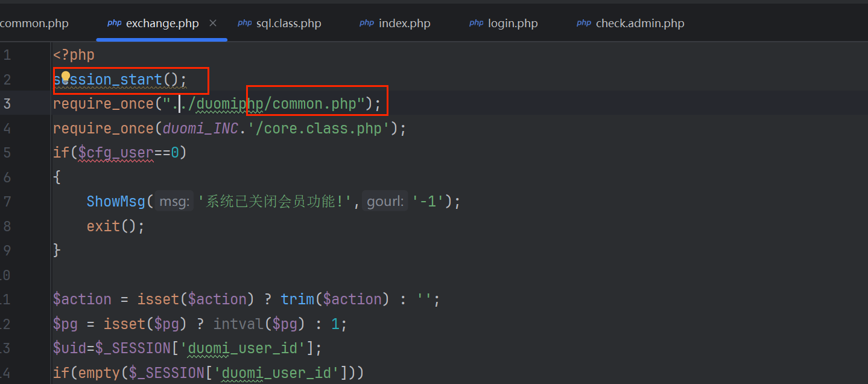
Task: Switch to the check.admin.php tab label
Action: tap(640, 24)
